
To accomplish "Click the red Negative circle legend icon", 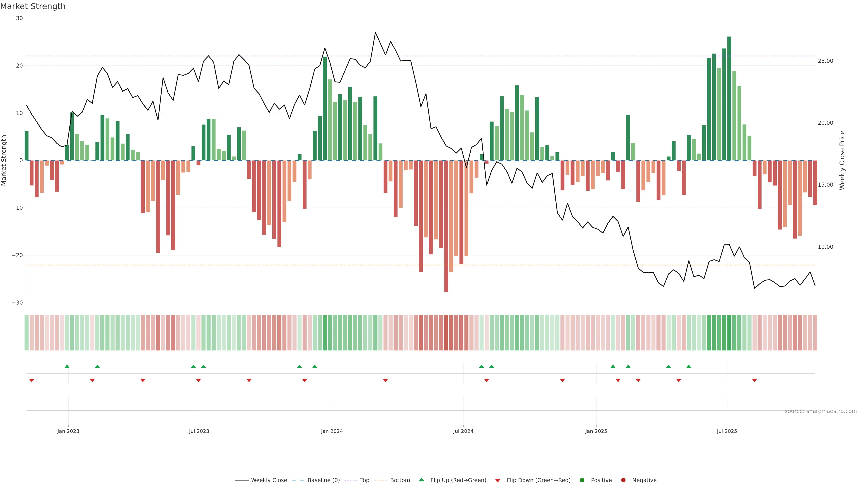I will [x=623, y=480].
